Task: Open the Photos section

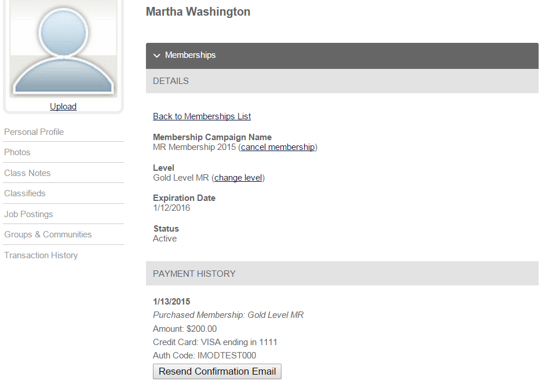Action: [17, 152]
